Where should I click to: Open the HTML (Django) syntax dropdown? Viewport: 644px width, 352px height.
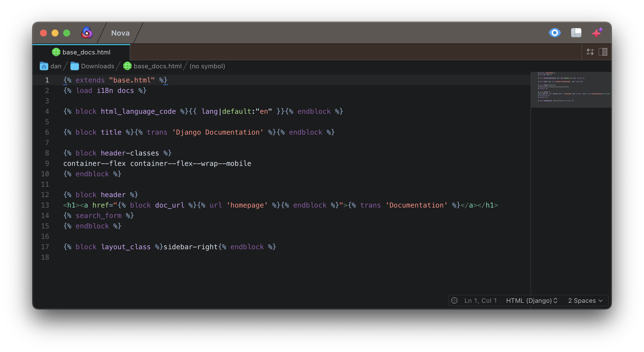click(x=532, y=300)
